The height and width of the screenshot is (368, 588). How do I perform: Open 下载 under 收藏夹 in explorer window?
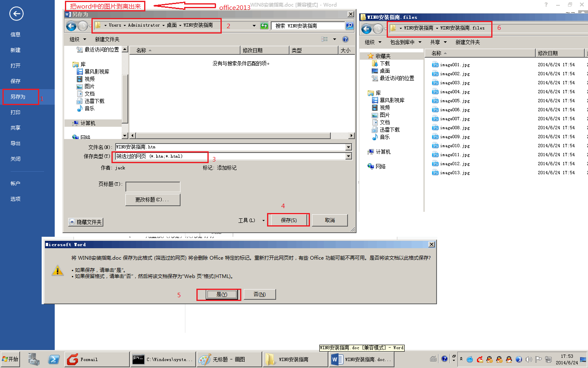pyautogui.click(x=381, y=63)
